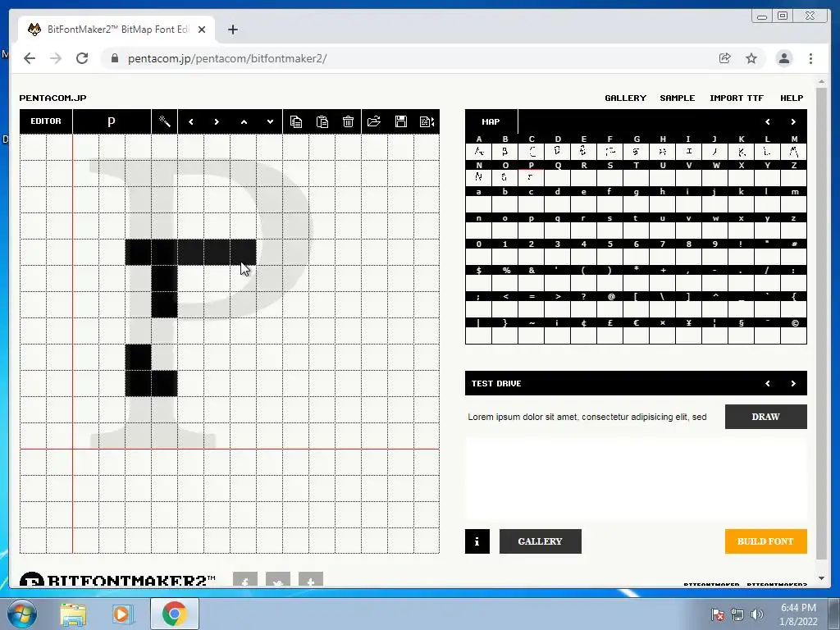Open File Explorer from taskbar
This screenshot has width=840, height=630.
click(x=73, y=614)
